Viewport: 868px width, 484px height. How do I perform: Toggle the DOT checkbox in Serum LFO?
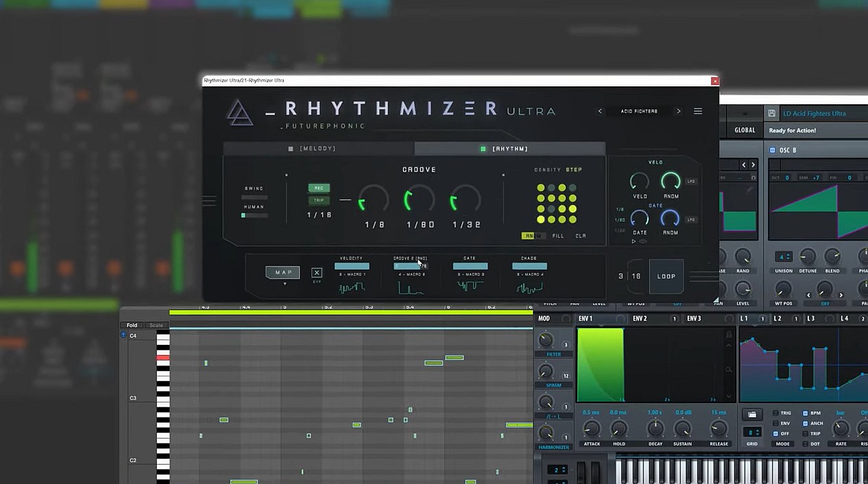[x=805, y=444]
